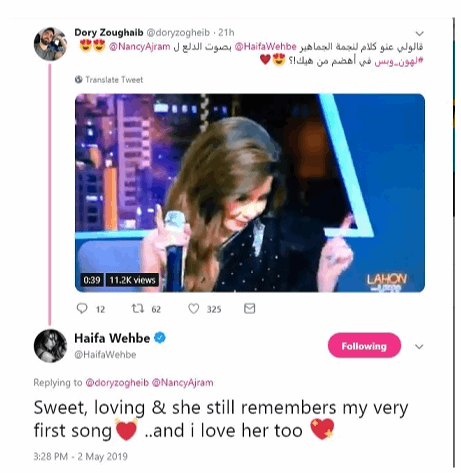The image size is (461, 473).
Task: Open @doryzogheib link in Replying to
Action: pyautogui.click(x=117, y=382)
